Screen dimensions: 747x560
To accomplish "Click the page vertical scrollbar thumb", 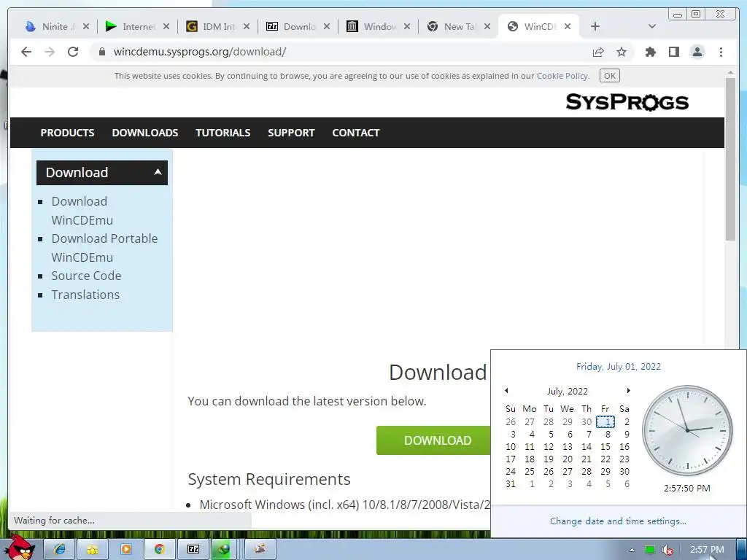I will tap(730, 160).
